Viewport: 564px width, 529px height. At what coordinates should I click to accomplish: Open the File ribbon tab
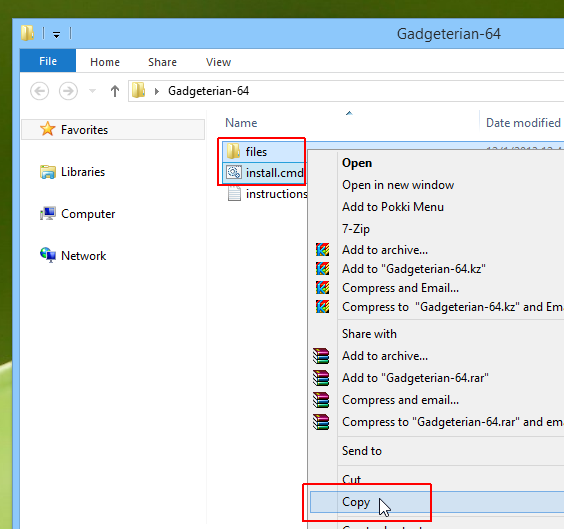[x=48, y=61]
